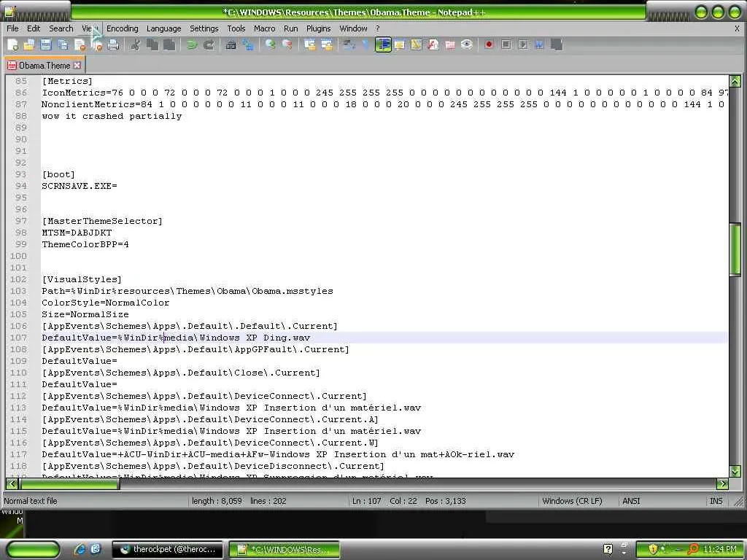Open the Edit menu

[x=34, y=28]
